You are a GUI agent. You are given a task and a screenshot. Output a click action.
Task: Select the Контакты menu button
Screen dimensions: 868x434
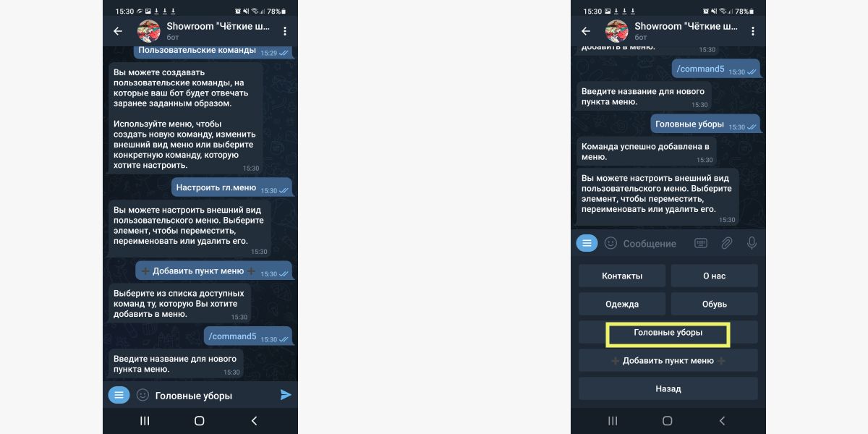pos(622,276)
